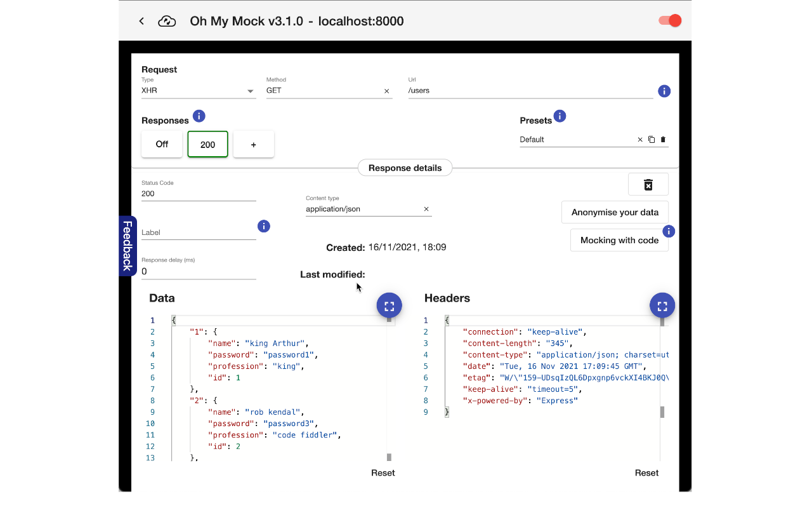Click the "Last modified:" label
This screenshot has width=812, height=508.
pyautogui.click(x=332, y=274)
